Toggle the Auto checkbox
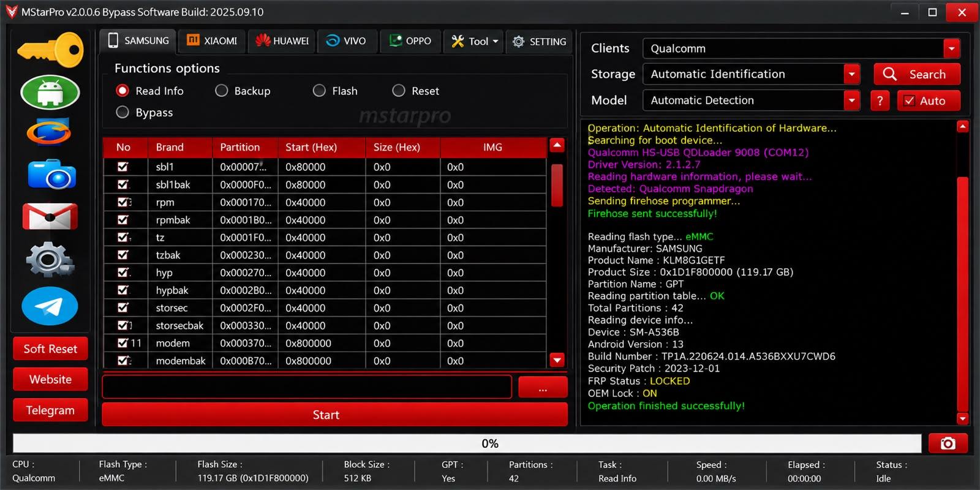 (x=910, y=100)
